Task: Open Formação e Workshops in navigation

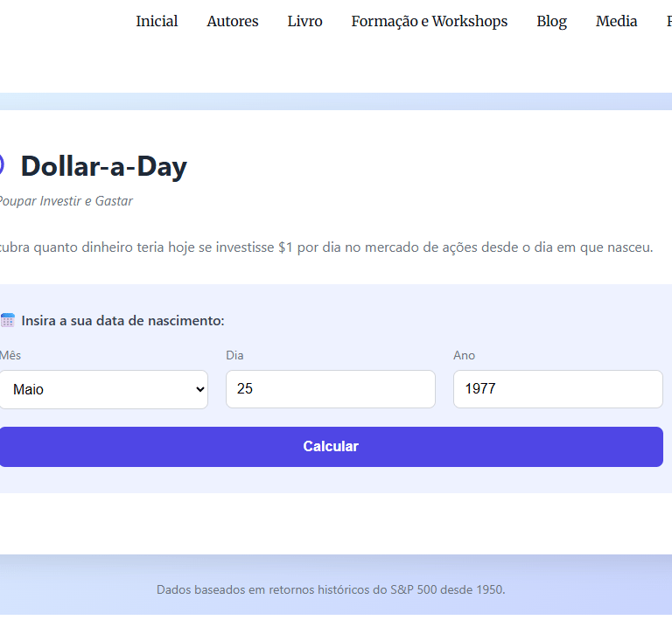Action: 429,21
